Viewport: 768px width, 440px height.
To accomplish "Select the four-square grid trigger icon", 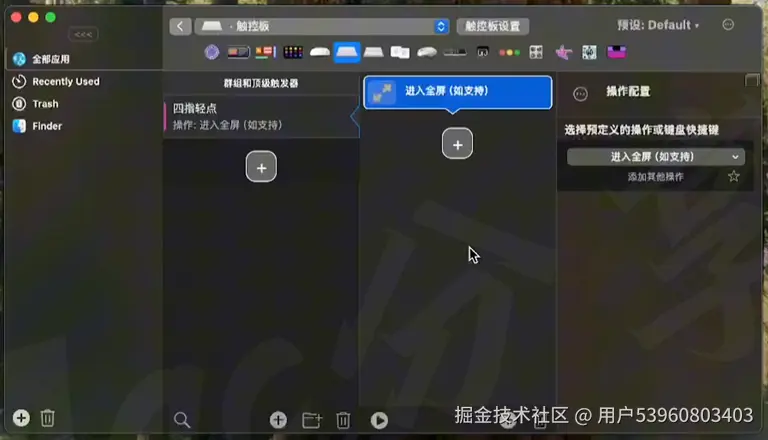I will [x=536, y=52].
